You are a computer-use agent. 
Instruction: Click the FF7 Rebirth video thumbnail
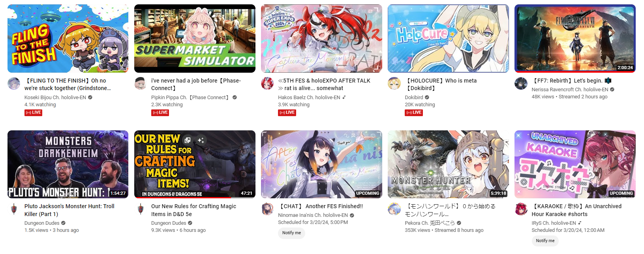point(575,39)
